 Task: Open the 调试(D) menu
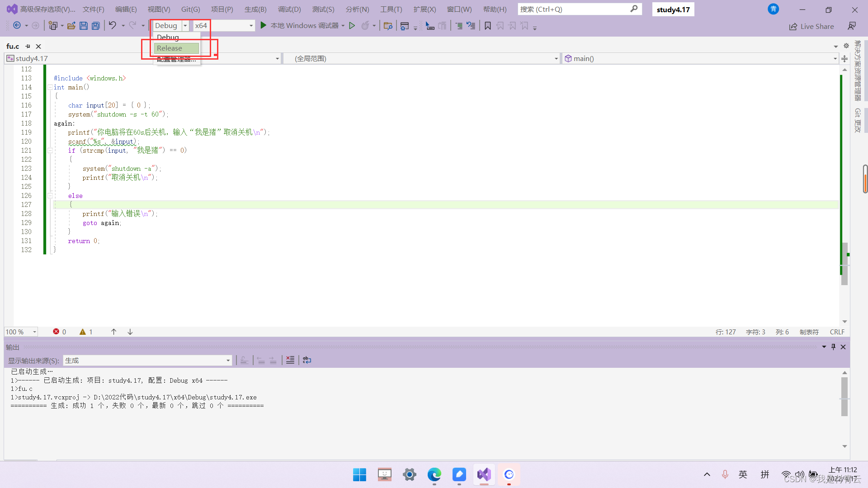[289, 9]
